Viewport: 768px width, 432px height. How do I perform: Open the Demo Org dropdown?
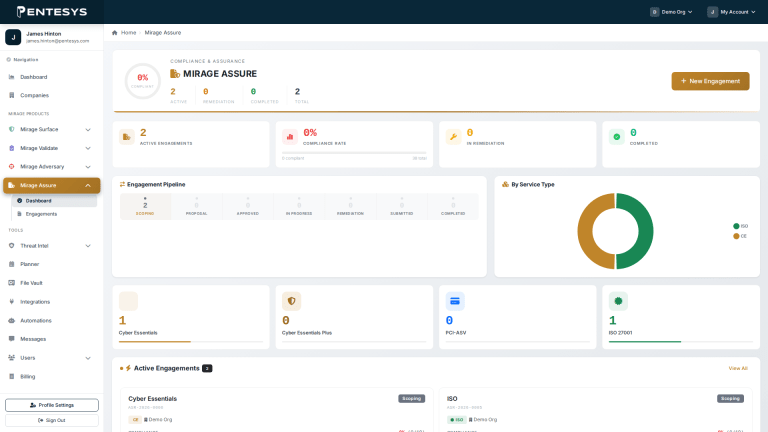[671, 12]
